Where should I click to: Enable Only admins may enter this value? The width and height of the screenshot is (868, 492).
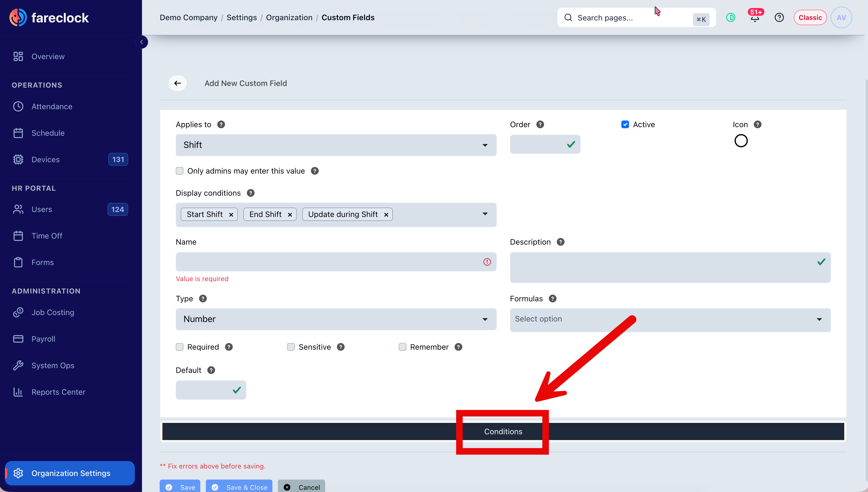[180, 171]
